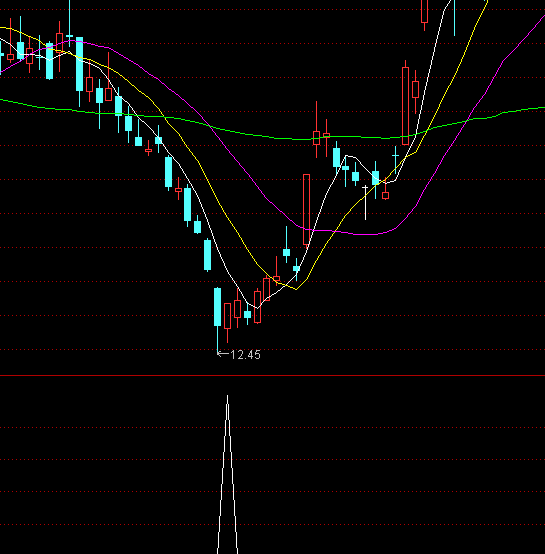Click the arrow pointing to the 12.45 low
Image resolution: width=545 pixels, height=554 pixels.
tap(223, 353)
